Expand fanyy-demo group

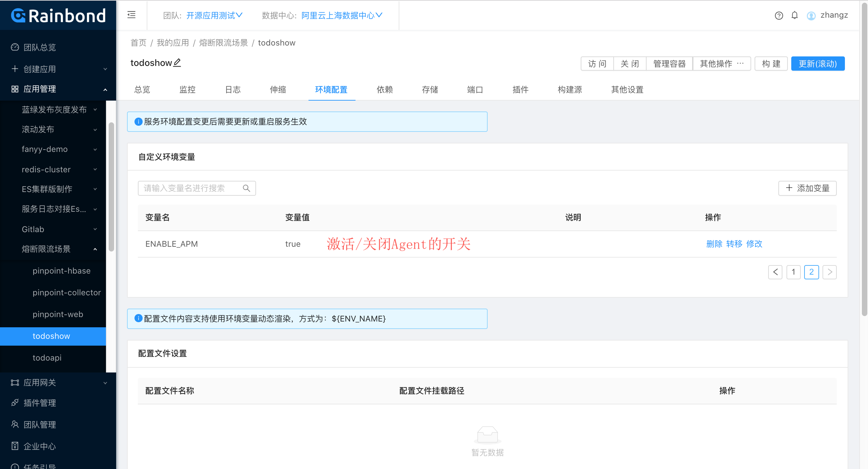(95, 149)
